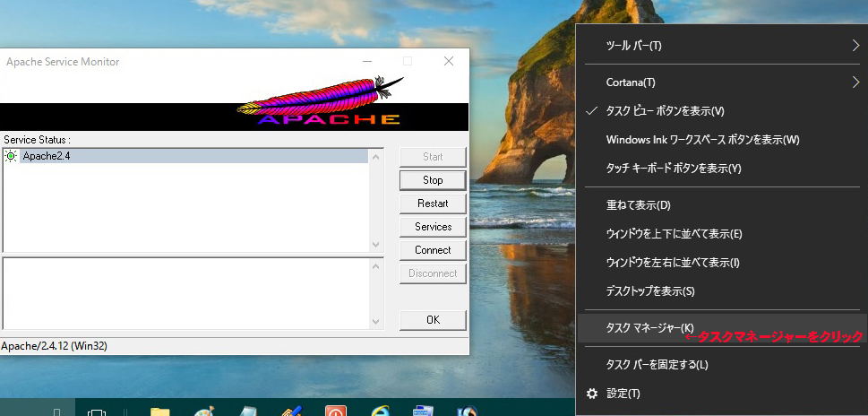Click the Apache/2.4.12 (Win32) status bar text
Viewport: 868px width, 416px height.
pyautogui.click(x=55, y=346)
